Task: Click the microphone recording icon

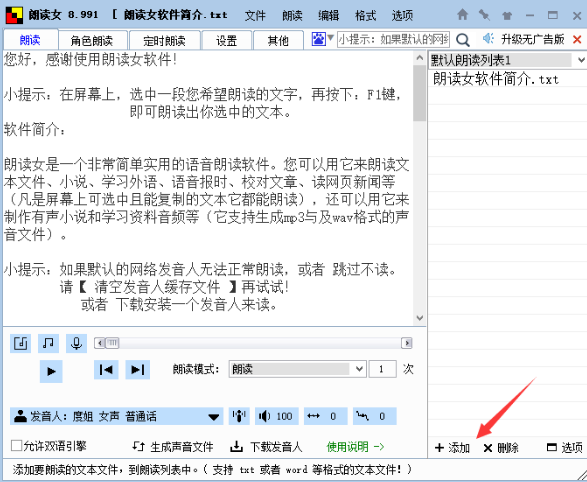Action: tap(76, 343)
